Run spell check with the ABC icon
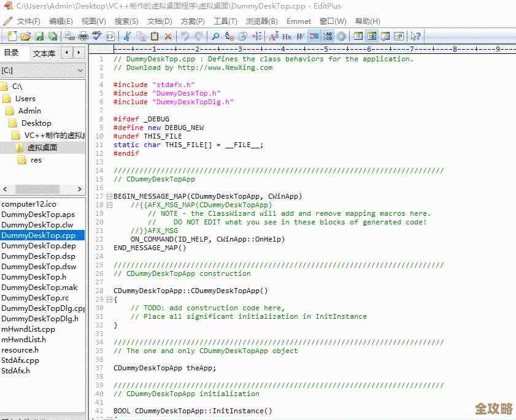 coord(97,37)
